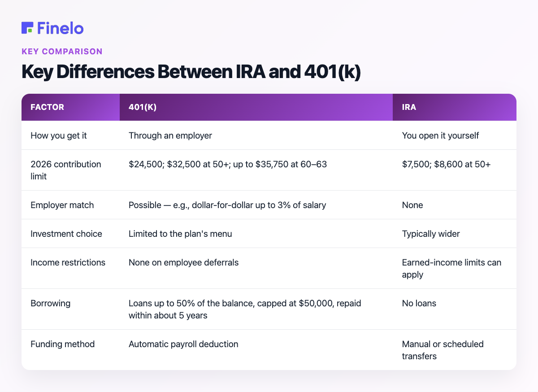The height and width of the screenshot is (392, 538).
Task: Click the 'Typically wider' cell
Action: click(x=455, y=234)
